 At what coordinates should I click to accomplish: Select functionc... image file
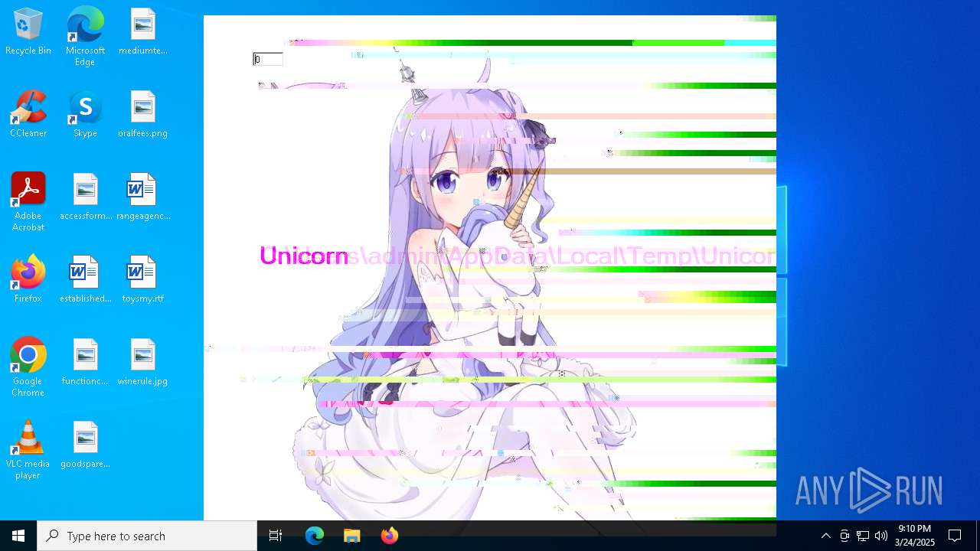[86, 363]
